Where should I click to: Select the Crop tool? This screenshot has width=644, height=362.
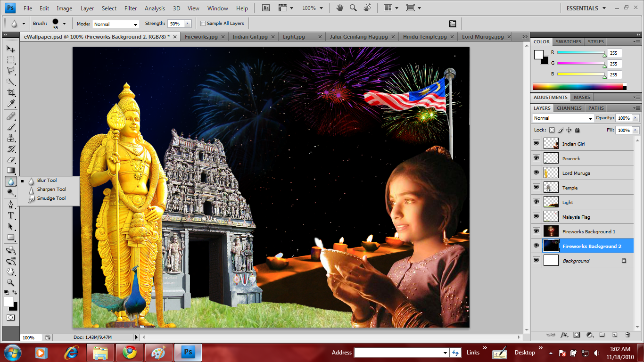coord(10,92)
